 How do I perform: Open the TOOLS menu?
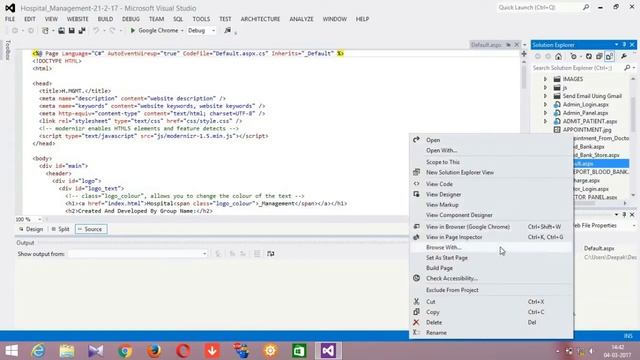(x=201, y=19)
